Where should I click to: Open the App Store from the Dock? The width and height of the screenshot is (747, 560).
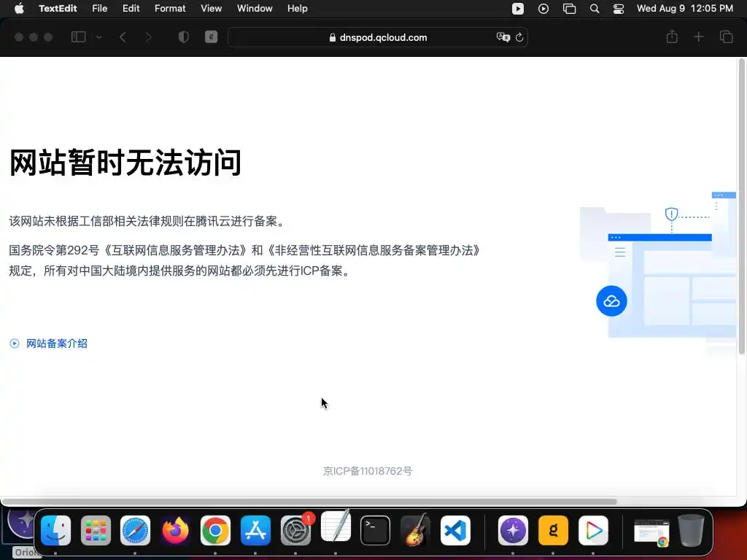point(255,531)
